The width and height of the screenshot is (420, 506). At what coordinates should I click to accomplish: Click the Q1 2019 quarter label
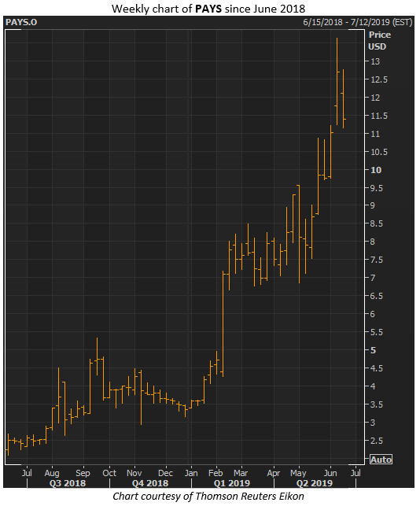coord(231,482)
